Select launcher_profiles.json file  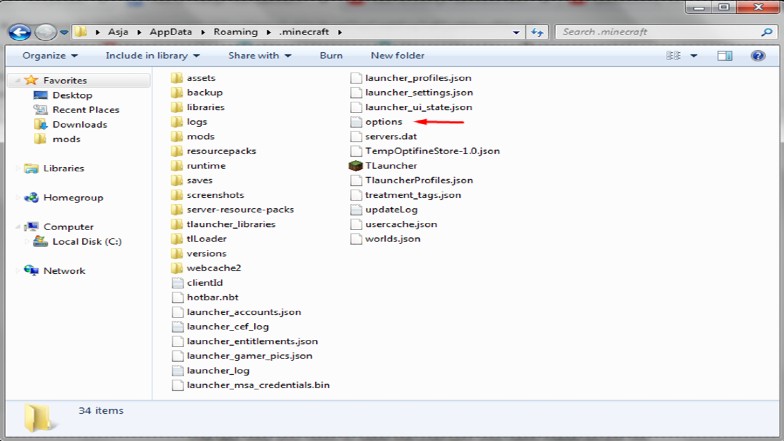click(x=418, y=78)
